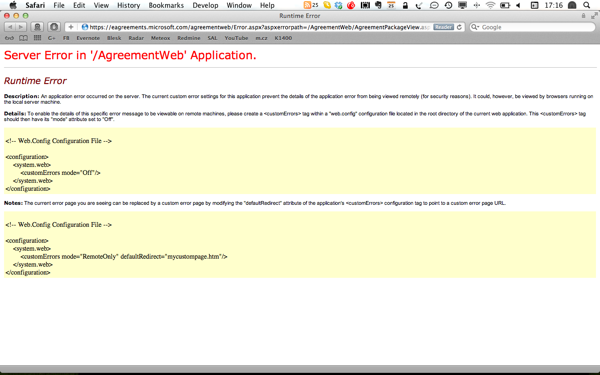Open the K1400 bookmark

coord(283,38)
